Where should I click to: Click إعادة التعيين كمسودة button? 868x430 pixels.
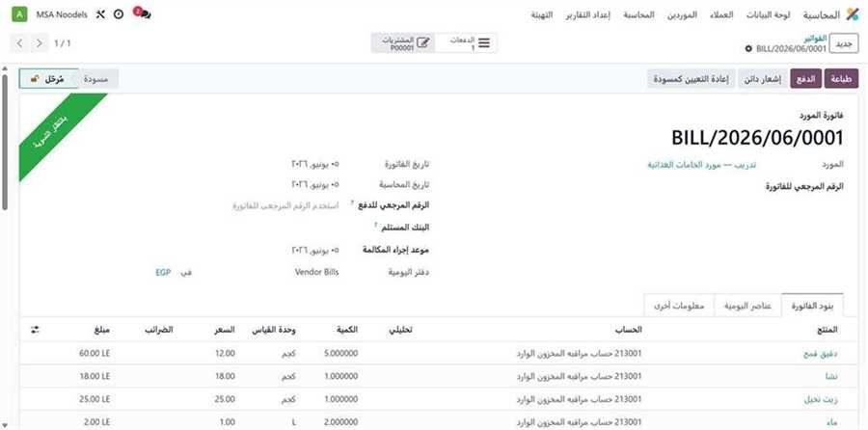(692, 79)
